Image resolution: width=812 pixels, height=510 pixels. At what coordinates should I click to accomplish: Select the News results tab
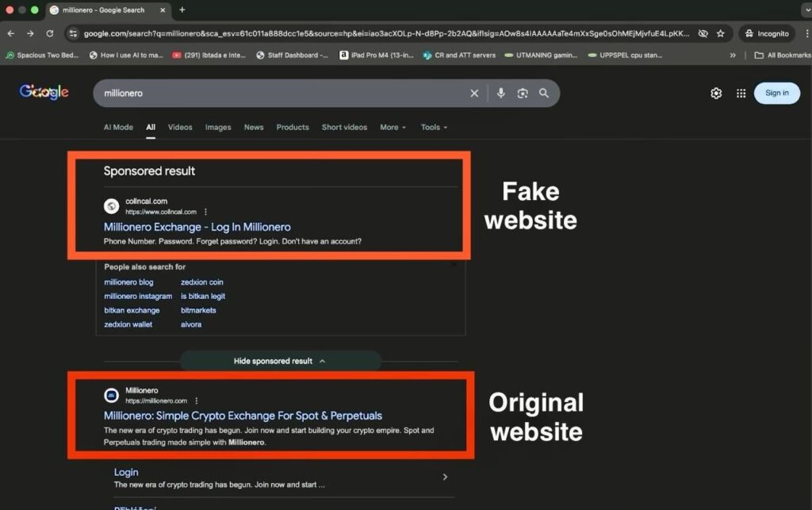click(x=254, y=127)
